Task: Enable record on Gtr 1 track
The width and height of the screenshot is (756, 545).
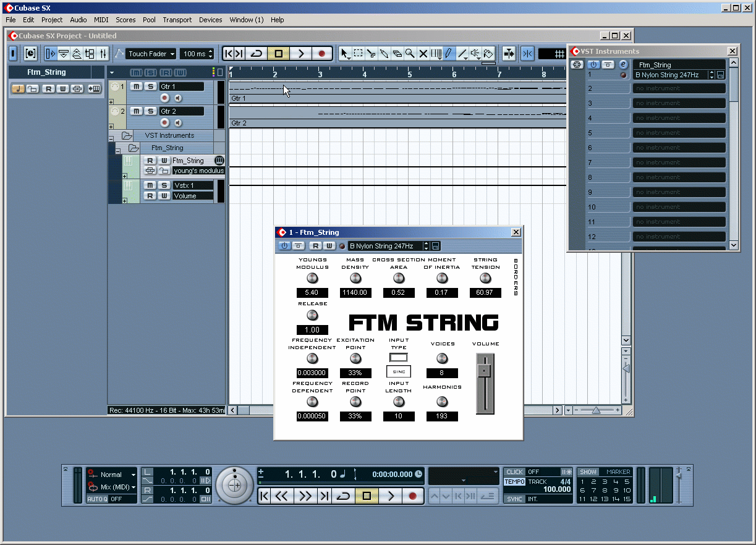Action: 164,98
